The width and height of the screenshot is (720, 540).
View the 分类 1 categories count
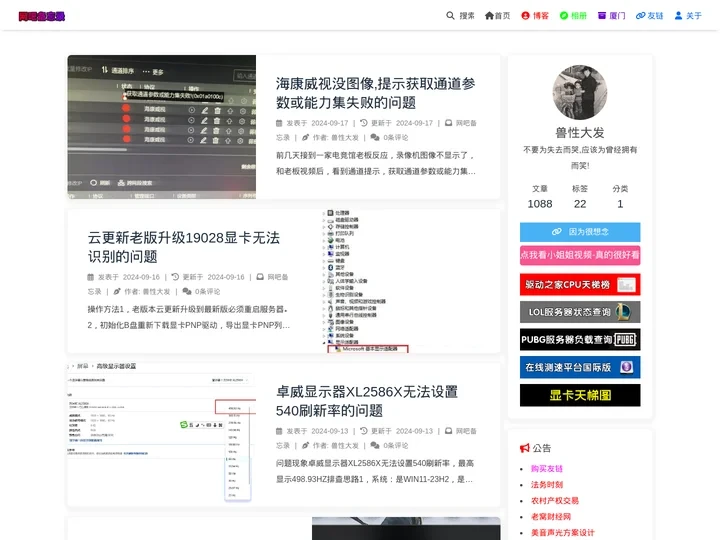click(620, 197)
